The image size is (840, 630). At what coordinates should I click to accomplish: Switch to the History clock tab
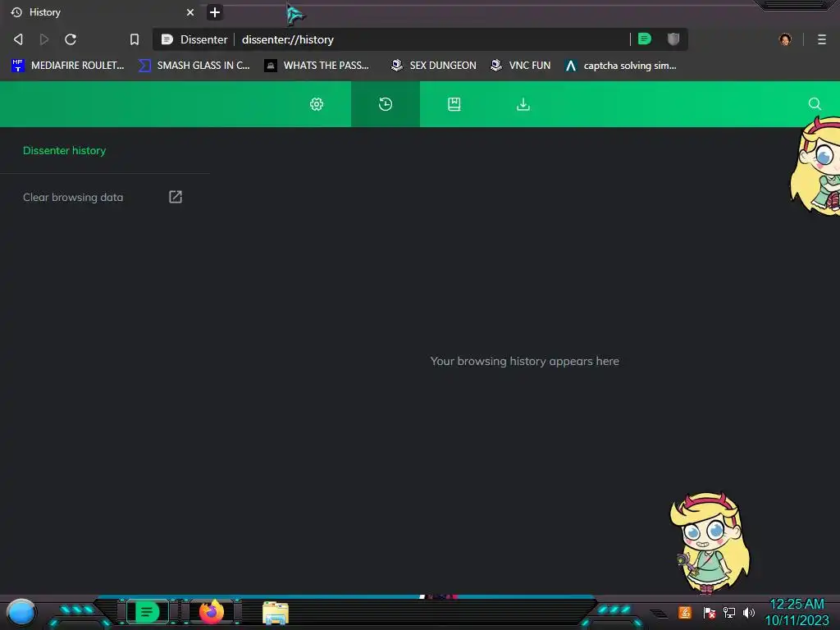(386, 104)
